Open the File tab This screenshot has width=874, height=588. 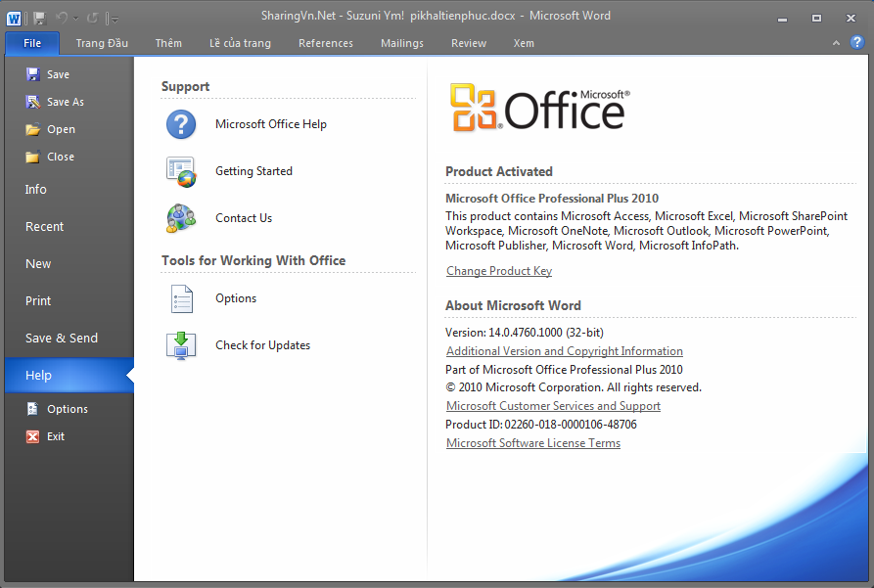click(32, 43)
